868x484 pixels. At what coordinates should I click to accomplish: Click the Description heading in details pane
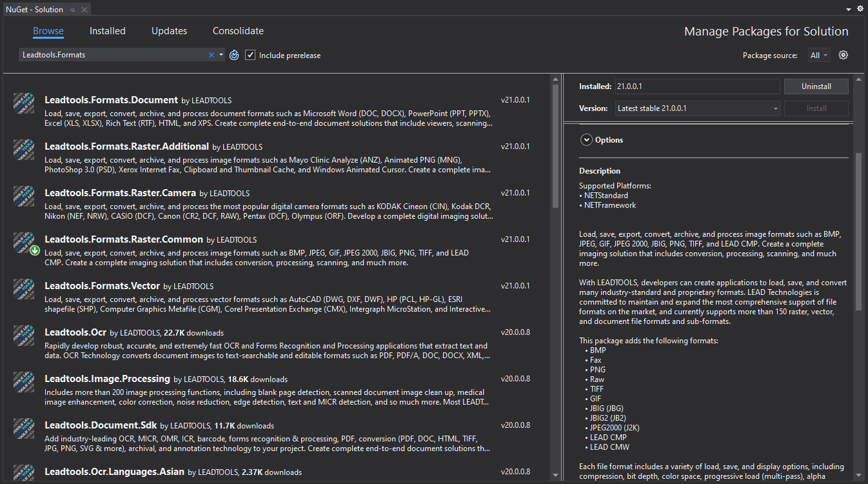click(x=600, y=171)
